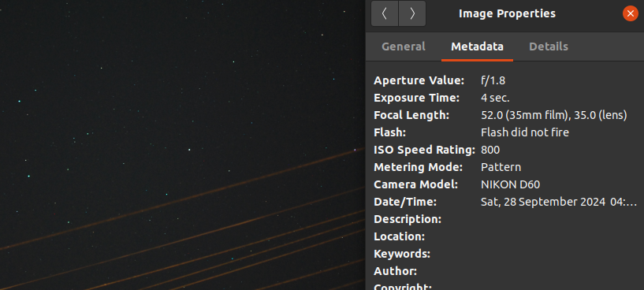The width and height of the screenshot is (644, 290).
Task: Go to the previous image using the left arrow
Action: pyautogui.click(x=385, y=13)
